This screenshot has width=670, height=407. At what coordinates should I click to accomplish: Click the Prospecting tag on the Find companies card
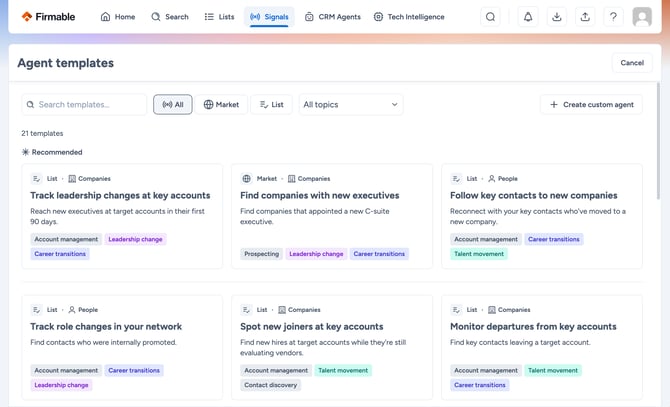click(262, 254)
